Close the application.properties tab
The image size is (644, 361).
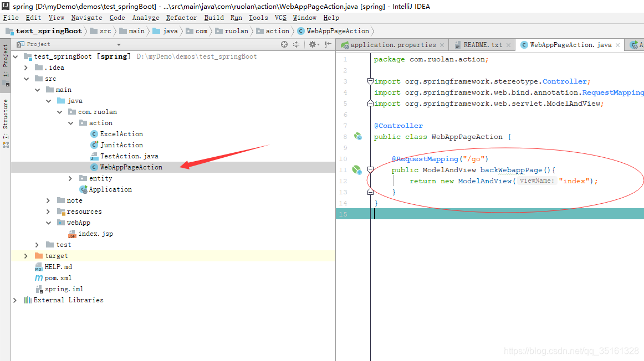(x=442, y=45)
